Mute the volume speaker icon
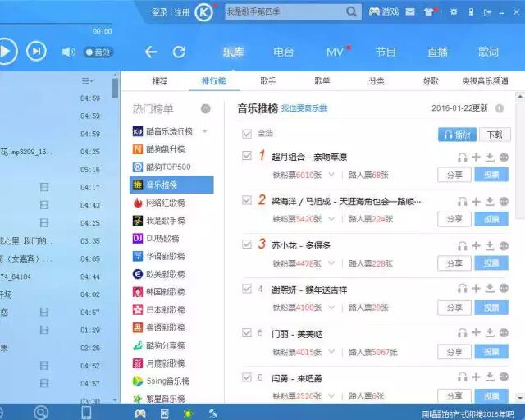 click(x=69, y=52)
